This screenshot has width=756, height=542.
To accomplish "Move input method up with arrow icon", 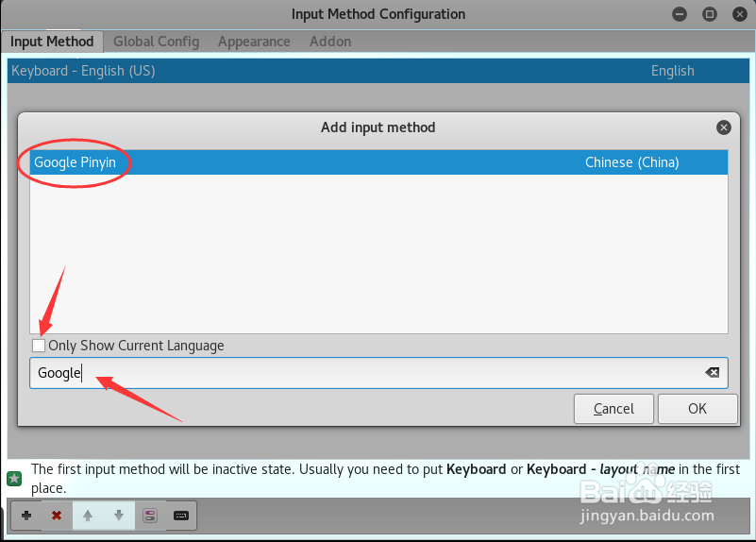I will (88, 516).
